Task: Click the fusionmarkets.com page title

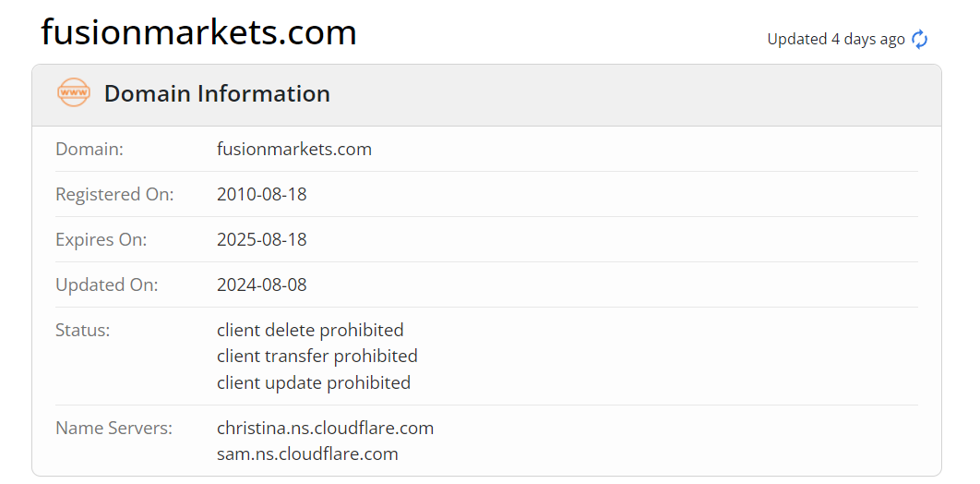Action: tap(198, 32)
